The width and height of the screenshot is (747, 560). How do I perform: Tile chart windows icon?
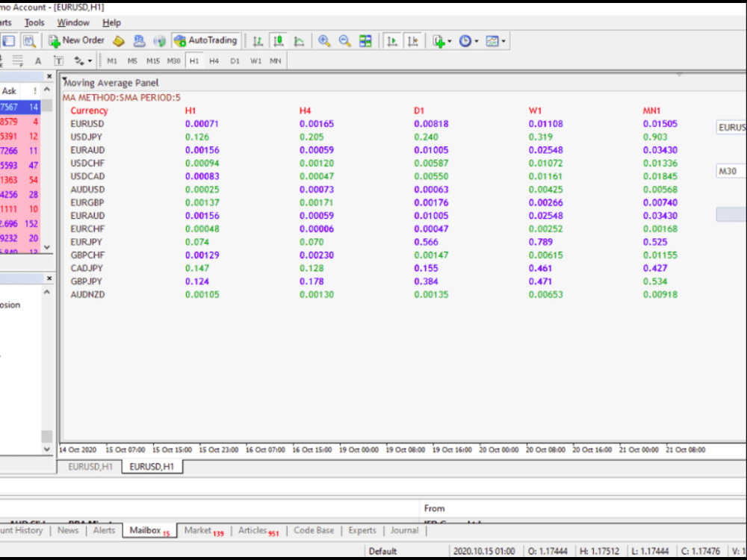(365, 40)
